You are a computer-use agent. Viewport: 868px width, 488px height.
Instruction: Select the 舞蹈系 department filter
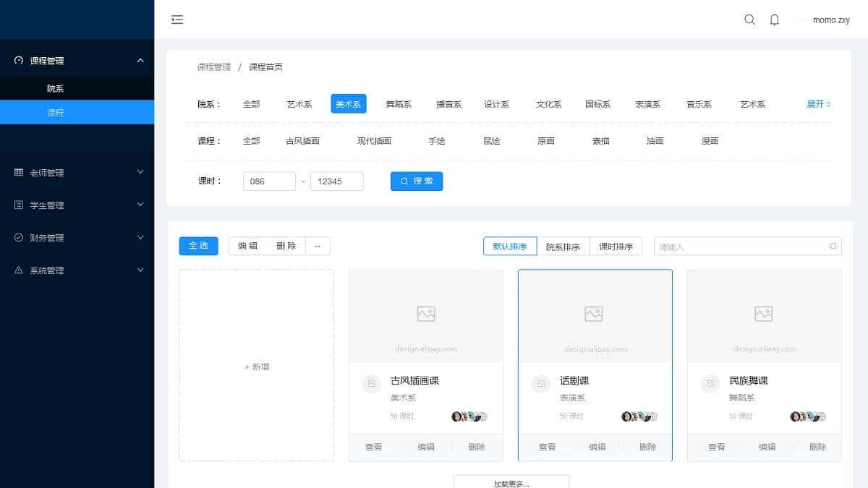click(x=398, y=103)
